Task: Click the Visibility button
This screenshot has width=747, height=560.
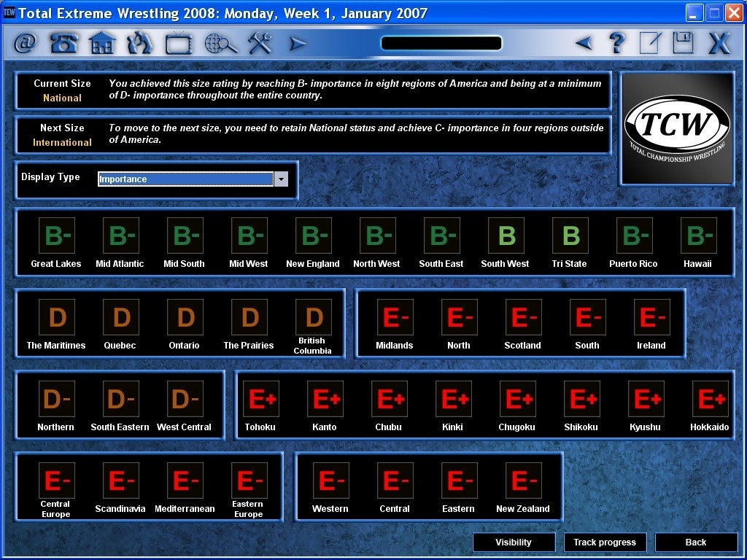Action: (x=514, y=542)
